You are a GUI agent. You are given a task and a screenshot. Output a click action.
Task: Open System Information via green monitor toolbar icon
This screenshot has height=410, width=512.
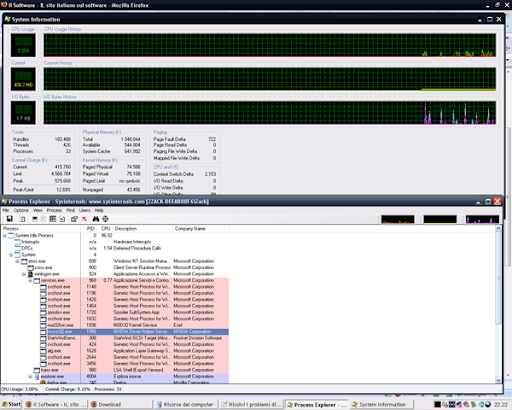click(x=35, y=219)
